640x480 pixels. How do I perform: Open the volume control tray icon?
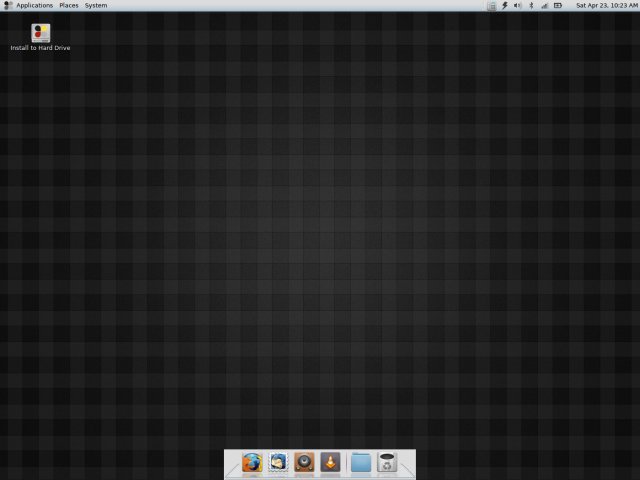click(x=518, y=5)
